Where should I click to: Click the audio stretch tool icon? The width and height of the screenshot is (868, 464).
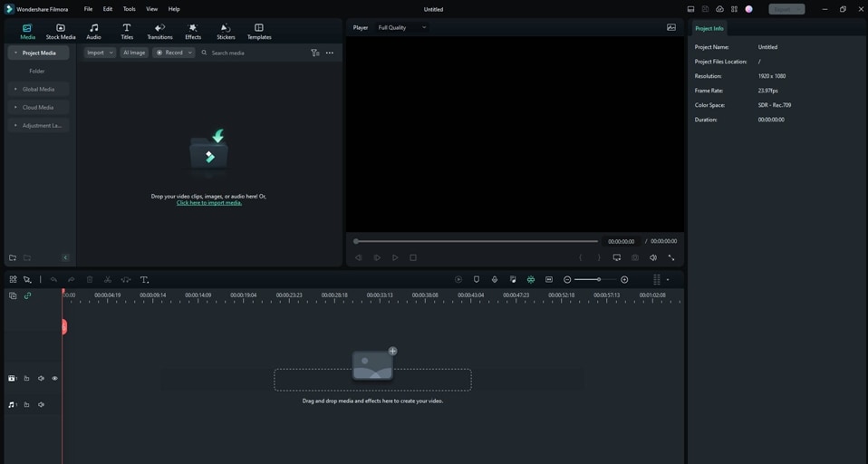point(126,280)
